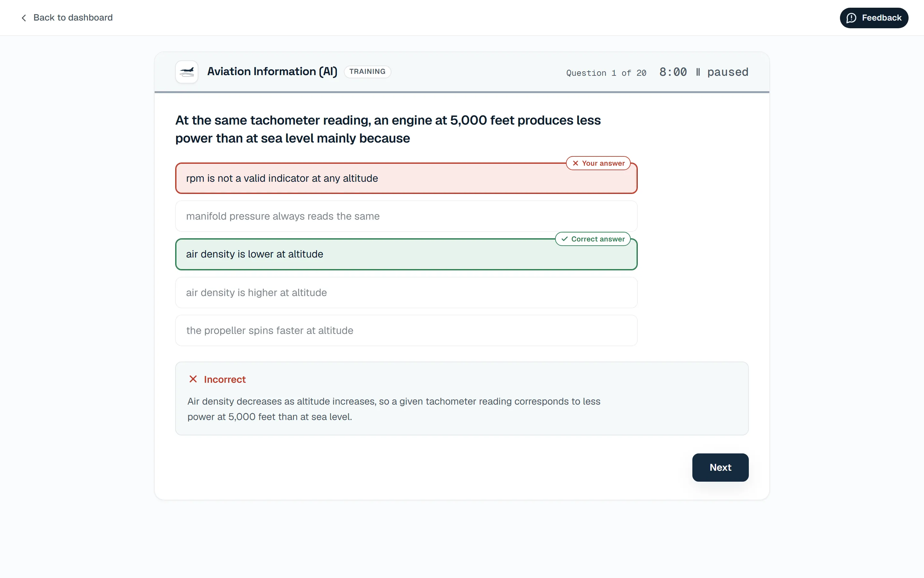Click the 'Correct answer' green badge
The height and width of the screenshot is (578, 924).
pos(593,239)
